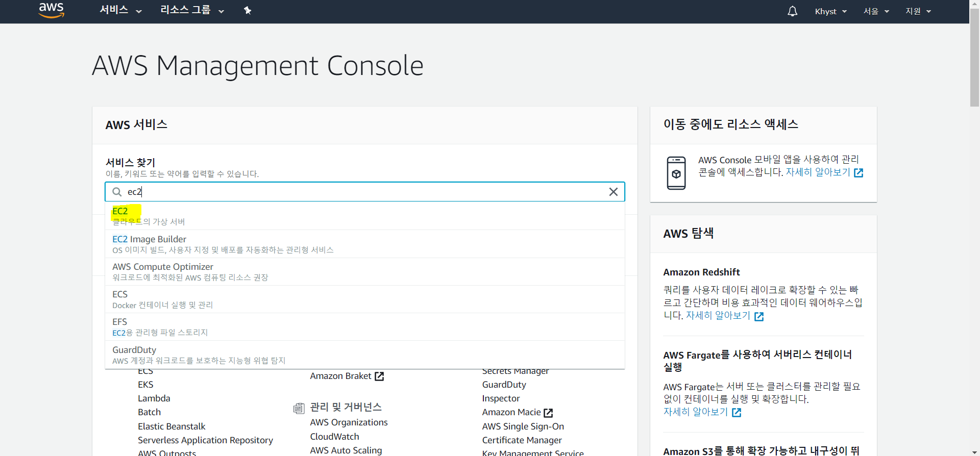Click external link icon beside Amazon Macie
Screen dimensions: 980x456
tap(548, 413)
